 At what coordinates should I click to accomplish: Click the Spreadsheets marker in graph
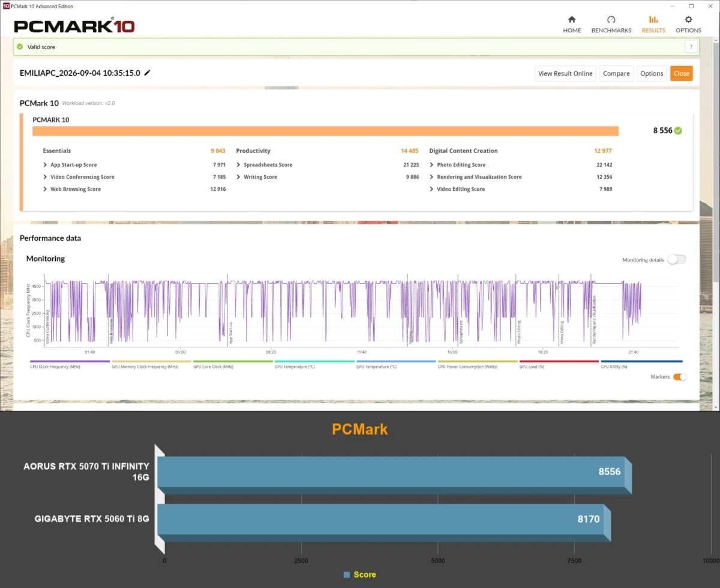pos(461,331)
